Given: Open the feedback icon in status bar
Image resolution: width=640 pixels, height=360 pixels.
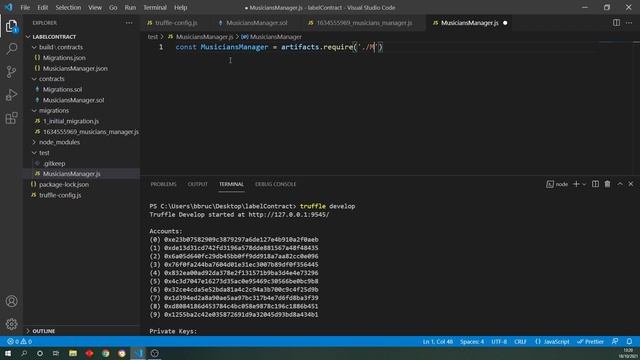Looking at the screenshot, I should pyautogui.click(x=615, y=341).
